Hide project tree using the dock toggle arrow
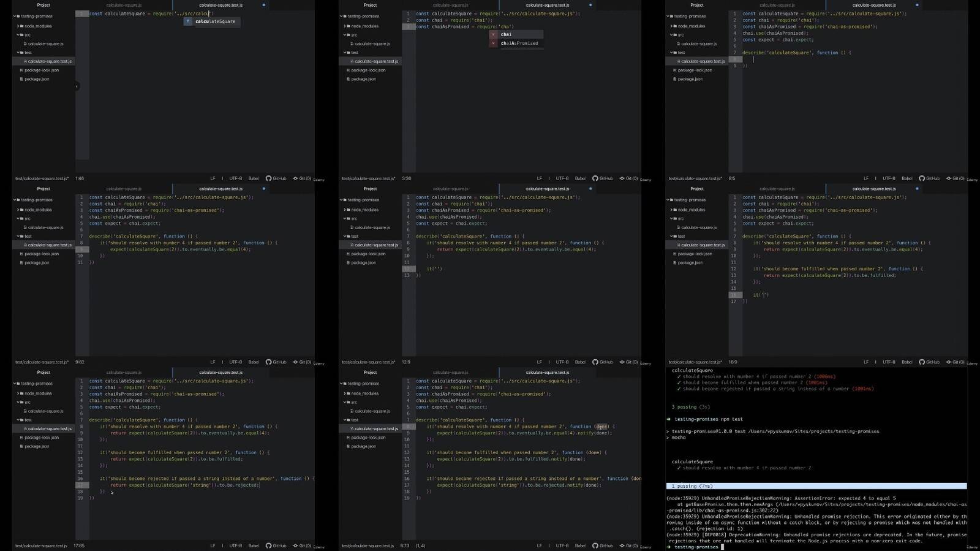Screen dimensions: 980x551 77,86
